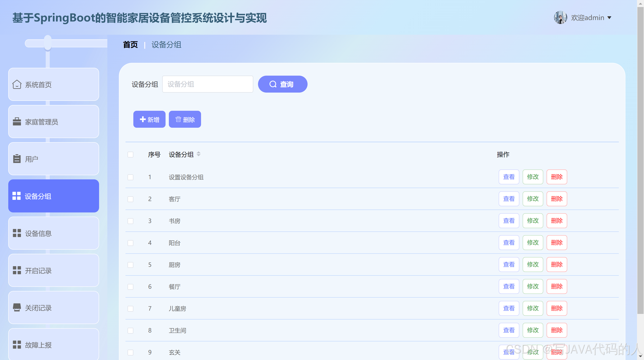This screenshot has width=644, height=360.
Task: Click the page title 基于SpringBoot的智能家居设备管控系统
Action: point(140,18)
